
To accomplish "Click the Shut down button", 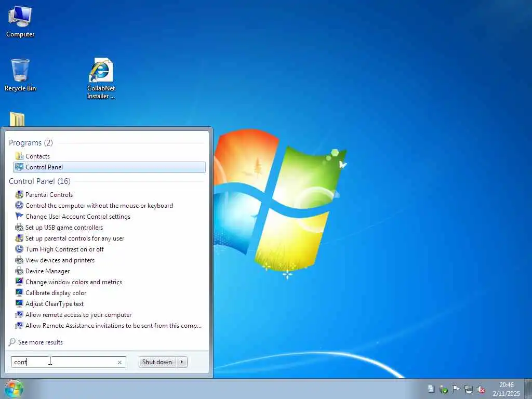I will coord(157,362).
